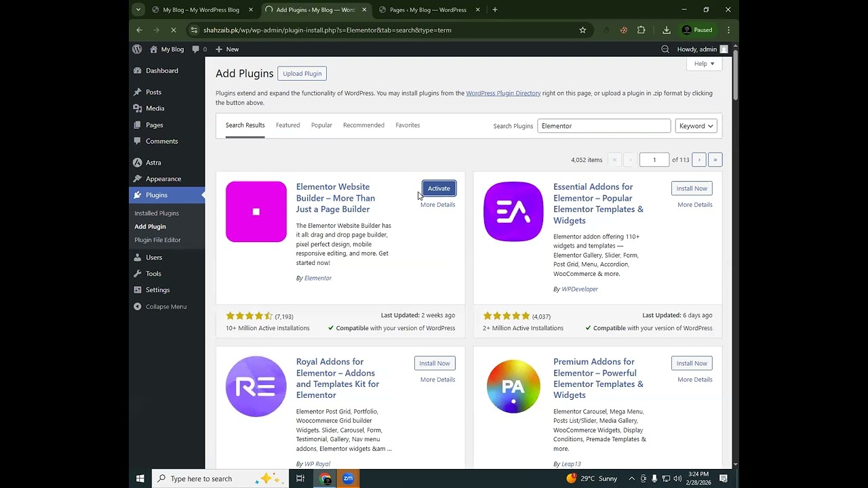Show hidden system tray icons

[631, 479]
